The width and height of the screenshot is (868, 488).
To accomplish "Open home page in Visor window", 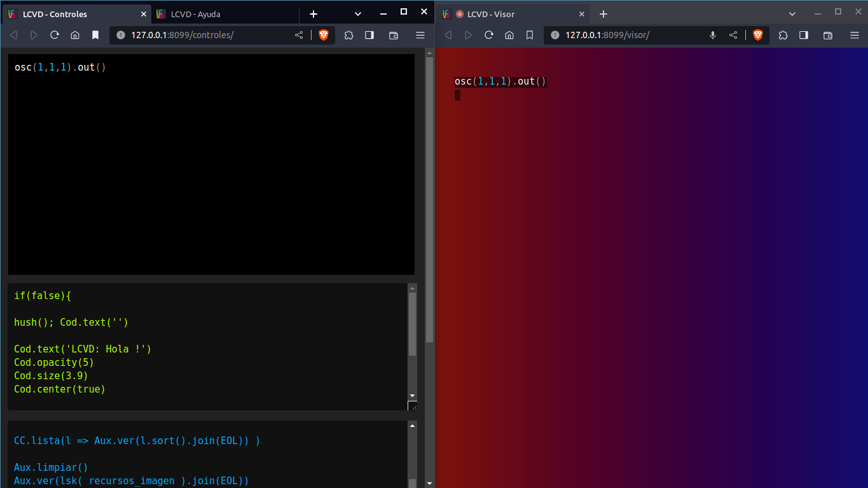I will tap(509, 35).
